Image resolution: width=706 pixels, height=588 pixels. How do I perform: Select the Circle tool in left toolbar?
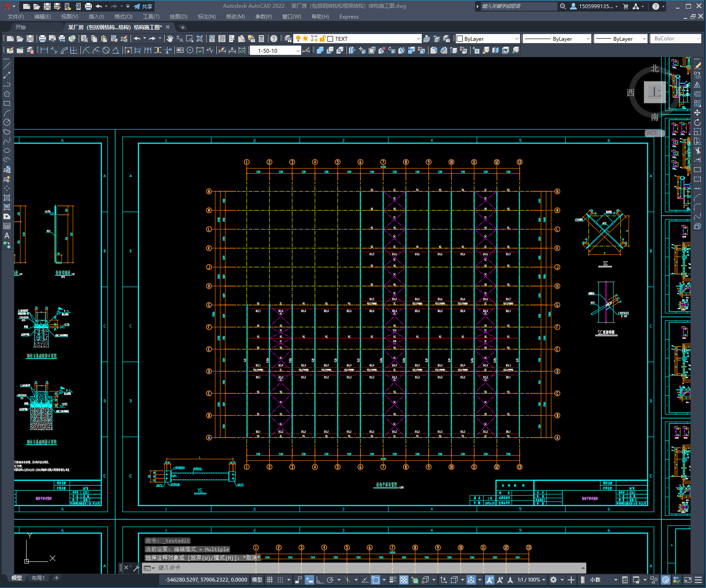tap(7, 122)
